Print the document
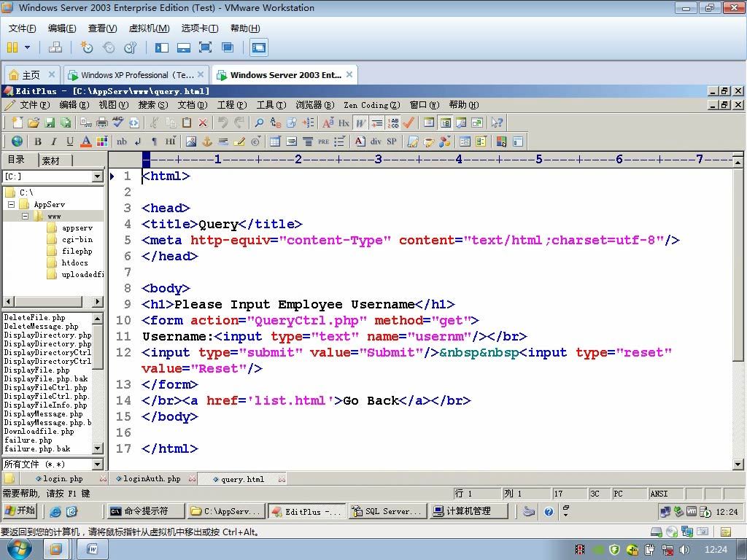 tap(102, 122)
